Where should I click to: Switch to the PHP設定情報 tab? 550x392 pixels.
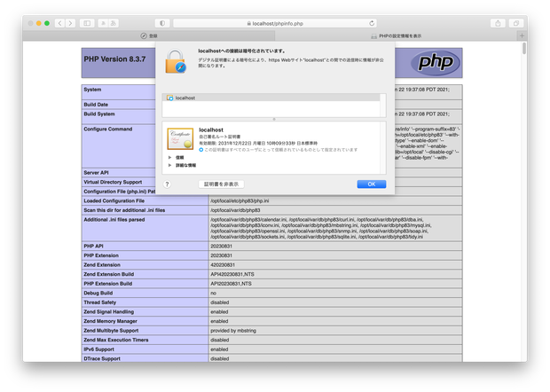tap(396, 35)
